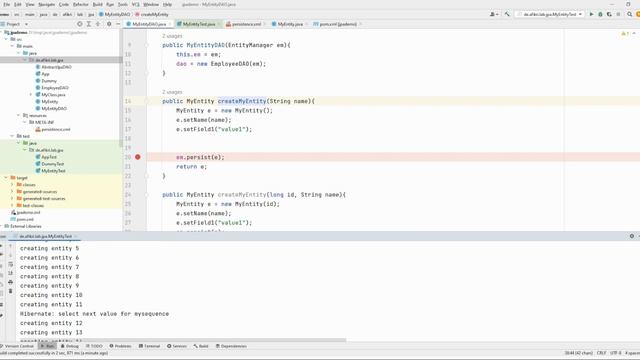Collapse the main folder in the project tree

12,46
